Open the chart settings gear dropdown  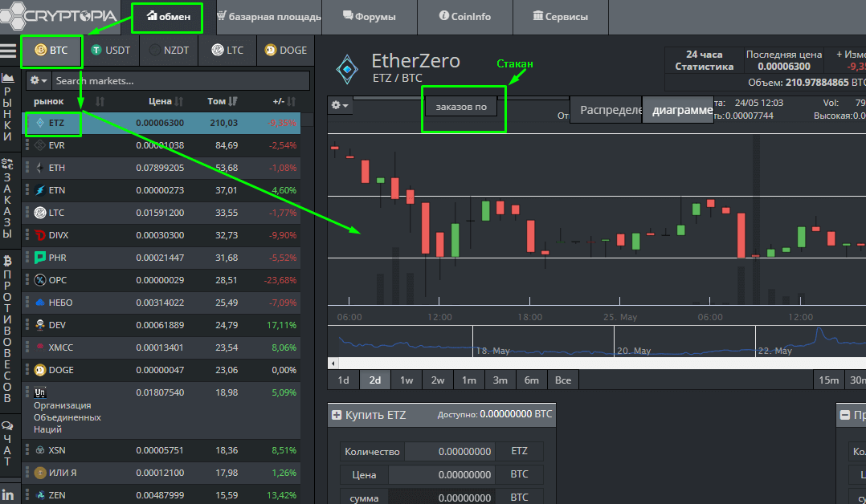[x=340, y=106]
